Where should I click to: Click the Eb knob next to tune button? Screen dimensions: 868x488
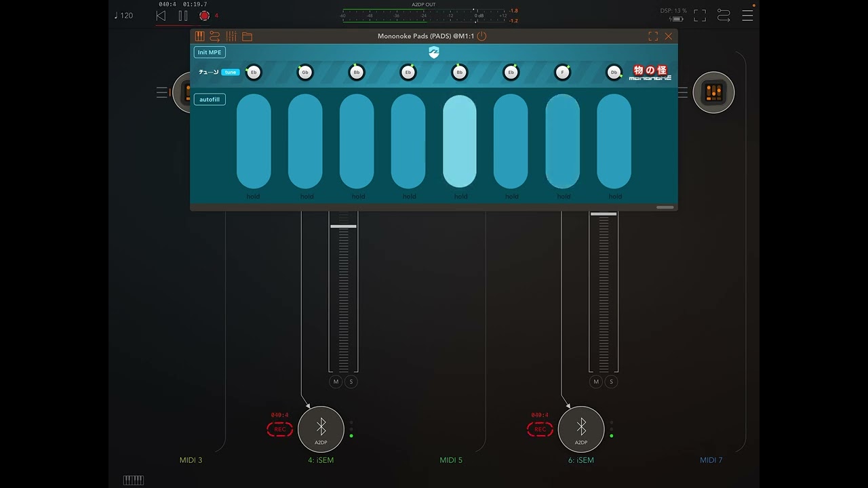tap(254, 72)
